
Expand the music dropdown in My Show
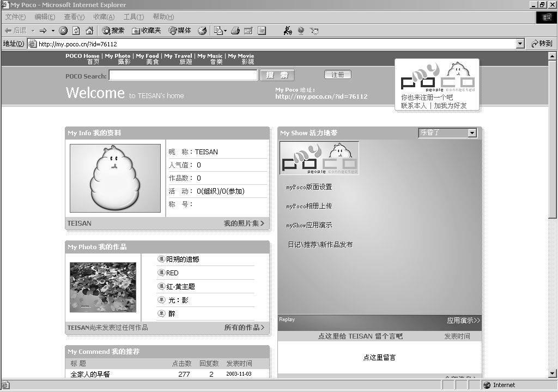tap(472, 133)
